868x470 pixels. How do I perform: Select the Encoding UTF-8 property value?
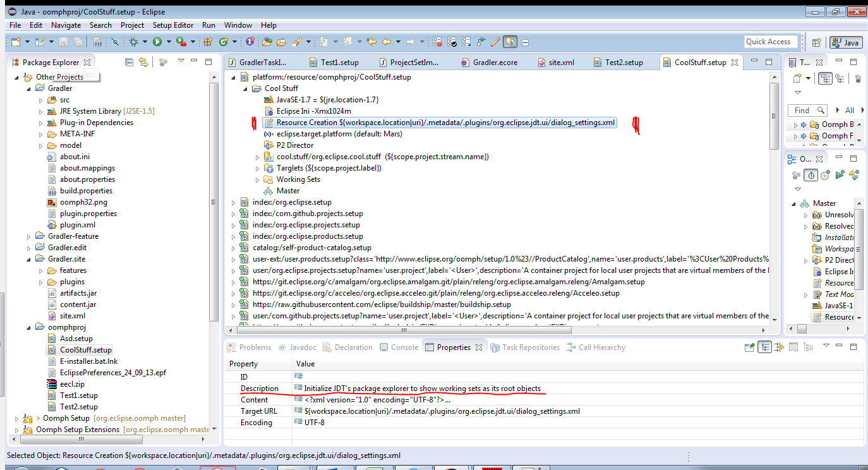(315, 423)
